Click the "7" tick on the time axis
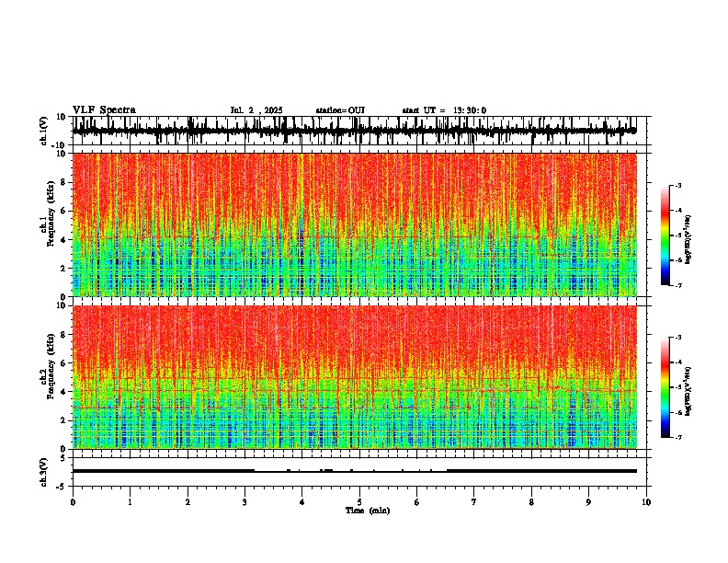Image resolution: width=728 pixels, height=563 pixels. coord(474,502)
